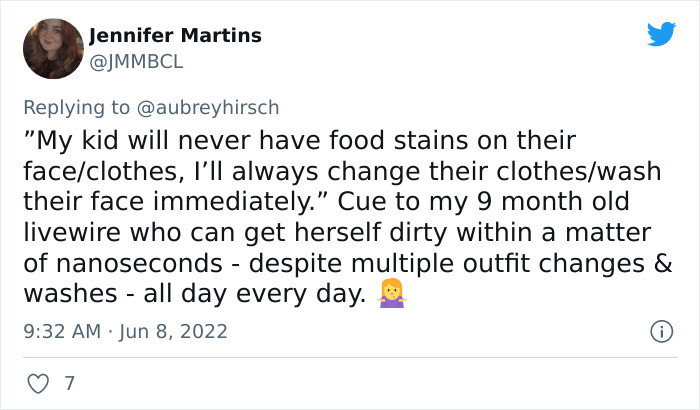Click the "Replying to" label text
700x410 pixels.
pos(76,105)
